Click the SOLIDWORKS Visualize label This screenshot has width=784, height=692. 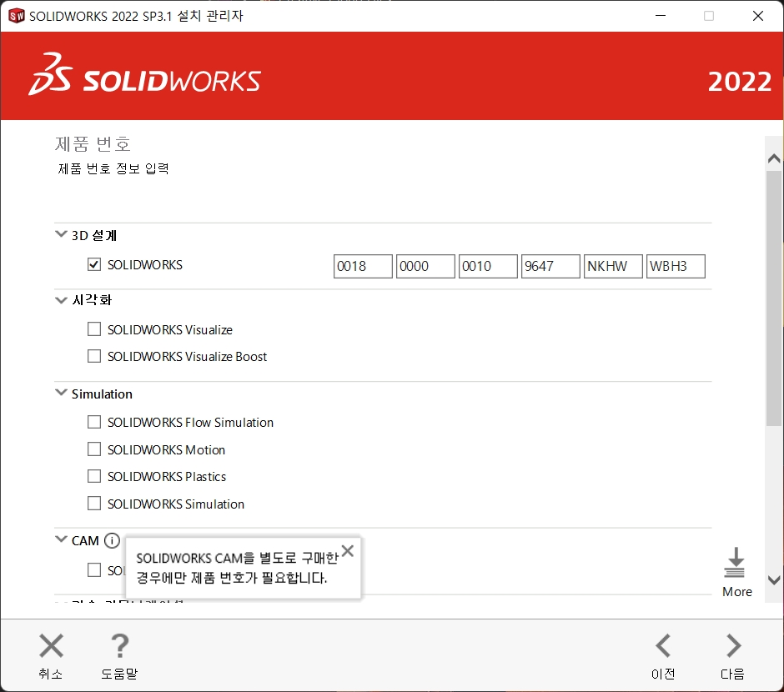[170, 330]
